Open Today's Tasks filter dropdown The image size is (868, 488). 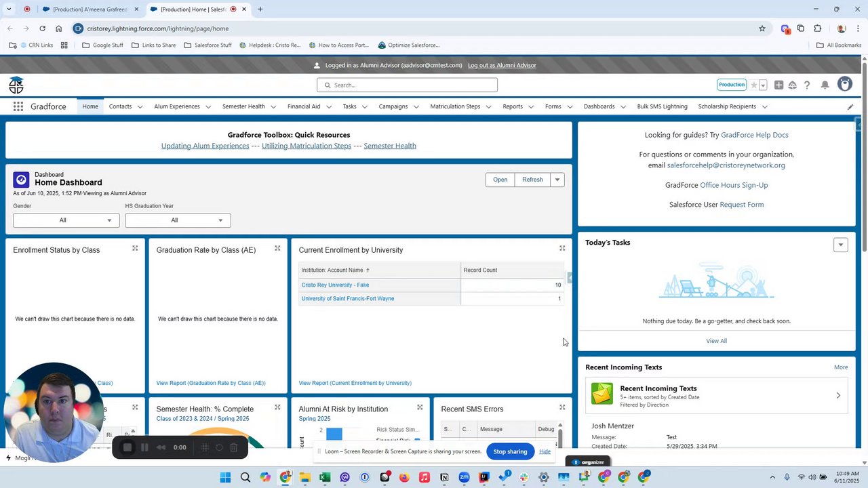click(841, 245)
